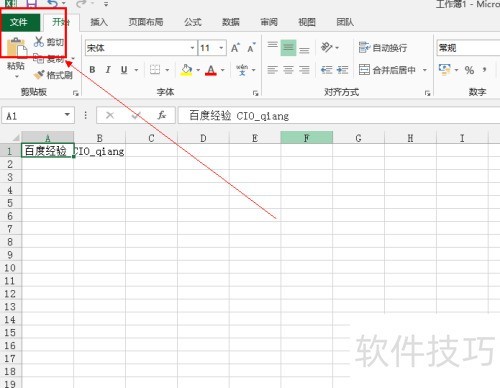500x388 pixels.
Task: Redo the action from the quick access toolbar
Action: point(81,4)
